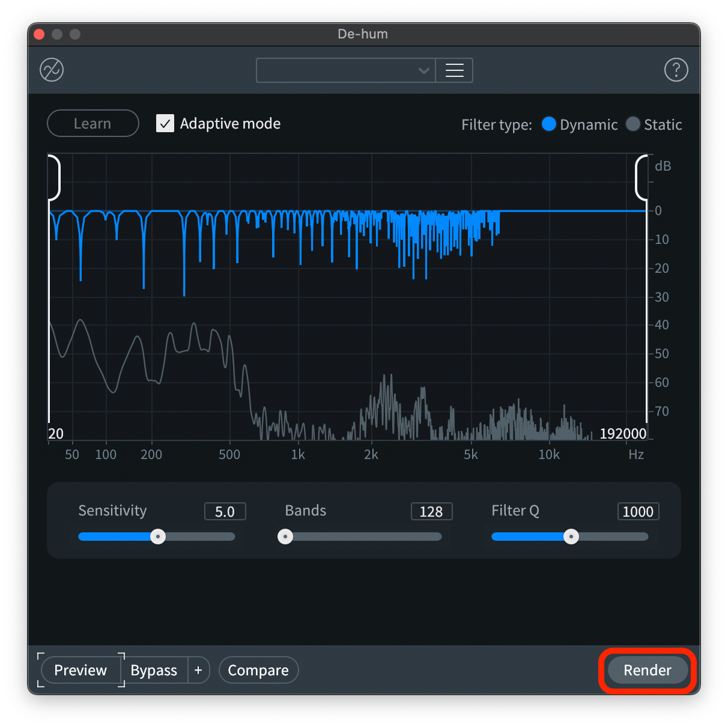Viewport: 728px width, 727px height.
Task: Click the Sensitivity value field
Action: coord(225,511)
